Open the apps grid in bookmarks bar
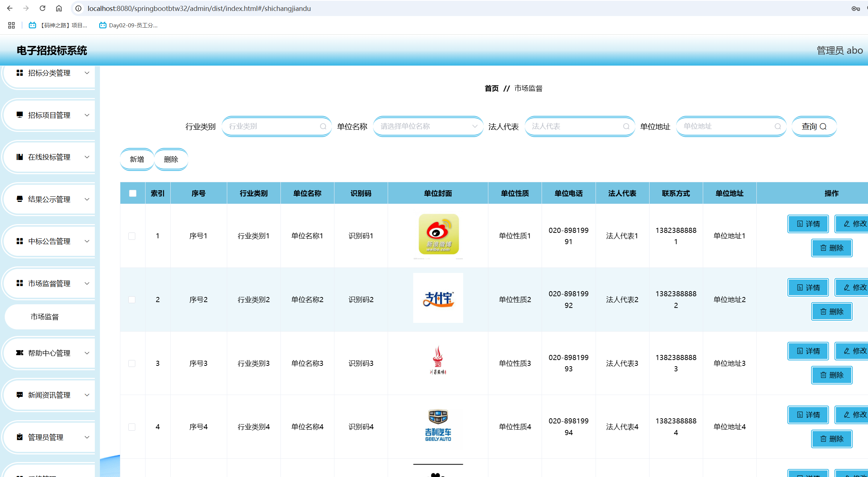This screenshot has width=868, height=477. point(11,25)
